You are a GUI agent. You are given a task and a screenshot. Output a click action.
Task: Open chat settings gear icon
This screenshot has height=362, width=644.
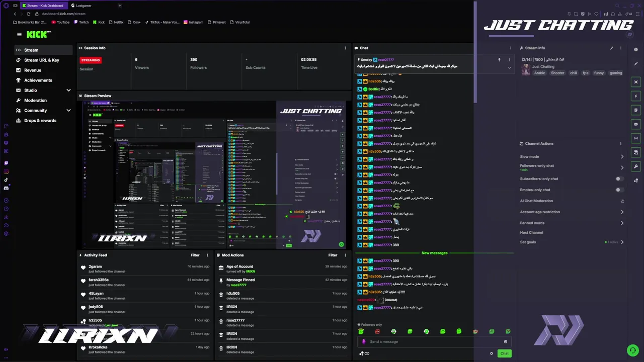pos(492,353)
